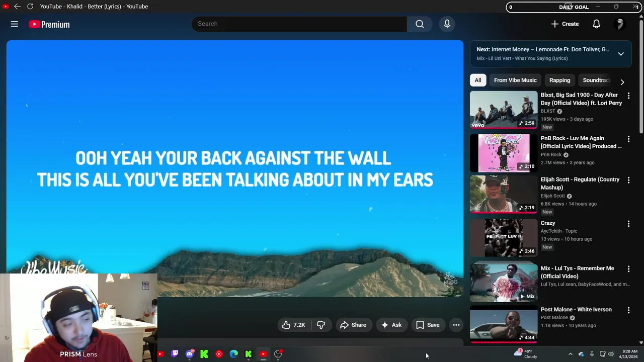Open Blxst Day After Day video title
This screenshot has width=644, height=362.
(581, 99)
